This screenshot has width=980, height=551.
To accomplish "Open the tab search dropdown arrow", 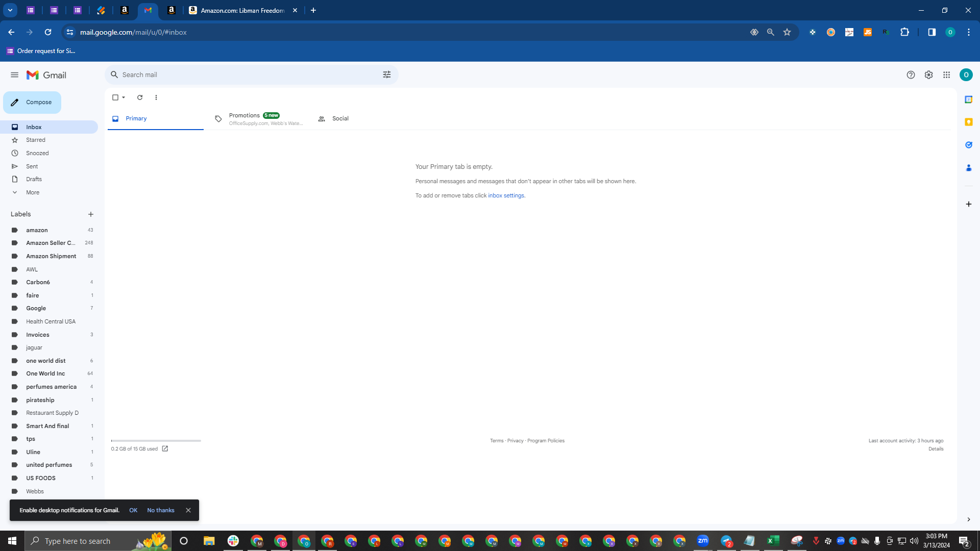I will 10,10.
